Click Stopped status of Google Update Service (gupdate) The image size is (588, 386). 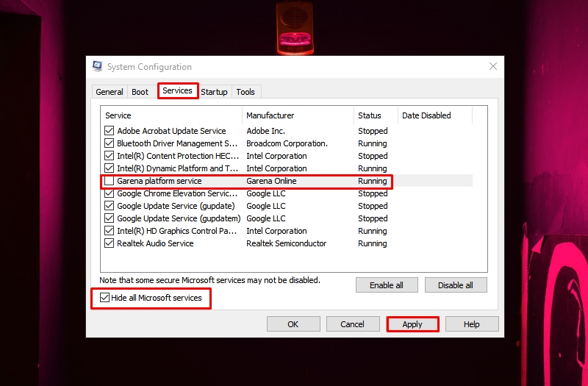pos(373,206)
